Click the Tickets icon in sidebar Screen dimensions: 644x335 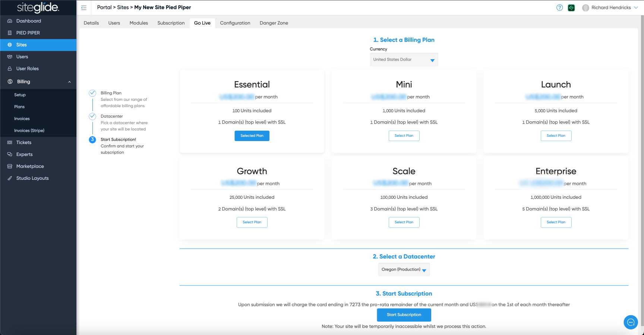click(x=10, y=143)
